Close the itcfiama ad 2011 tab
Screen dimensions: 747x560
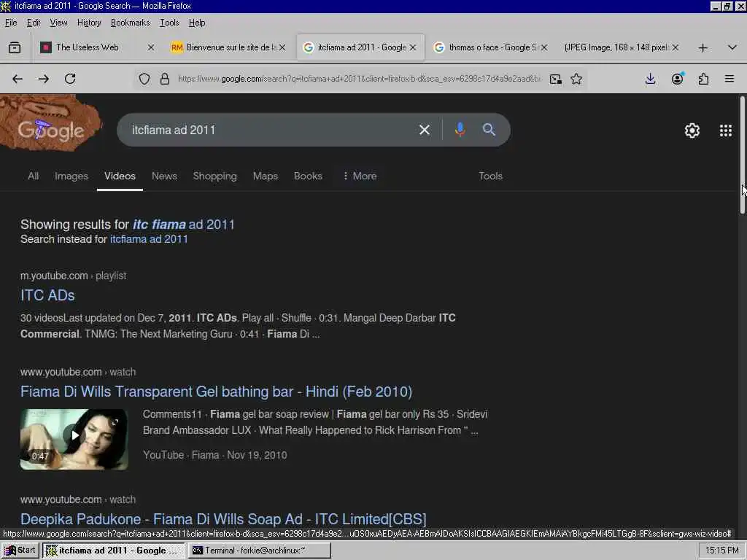point(413,47)
